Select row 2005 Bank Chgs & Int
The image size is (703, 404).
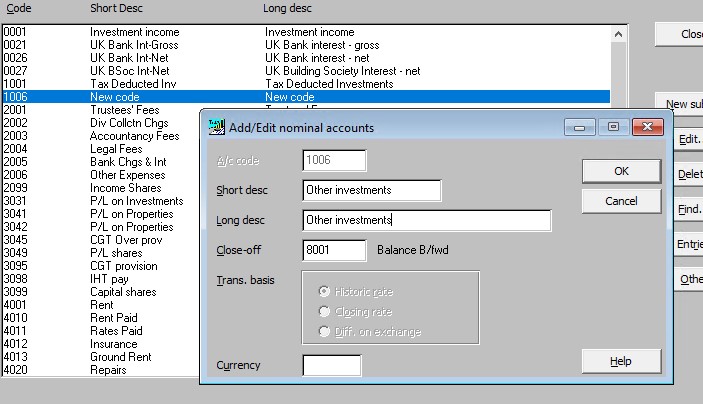(101, 162)
